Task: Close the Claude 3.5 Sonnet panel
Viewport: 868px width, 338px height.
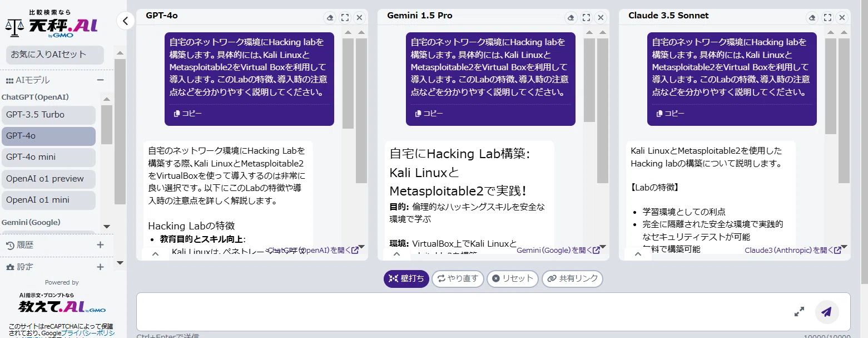Action: click(x=842, y=17)
